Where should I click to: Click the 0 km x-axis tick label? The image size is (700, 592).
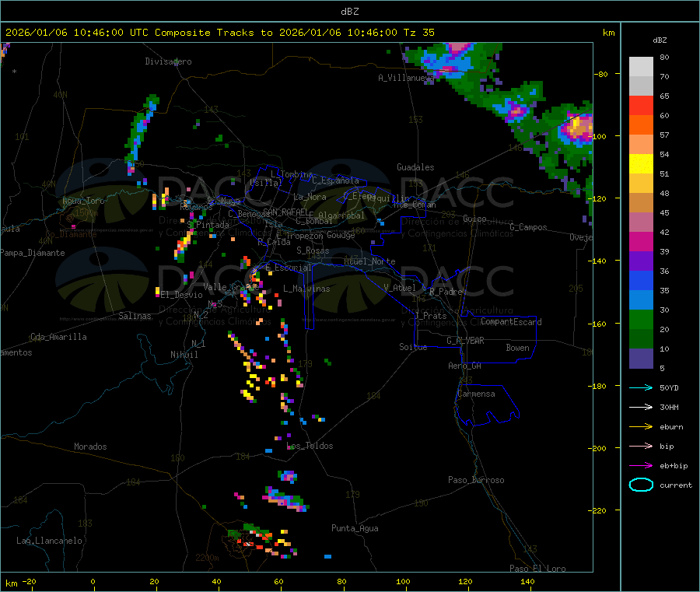(93, 581)
